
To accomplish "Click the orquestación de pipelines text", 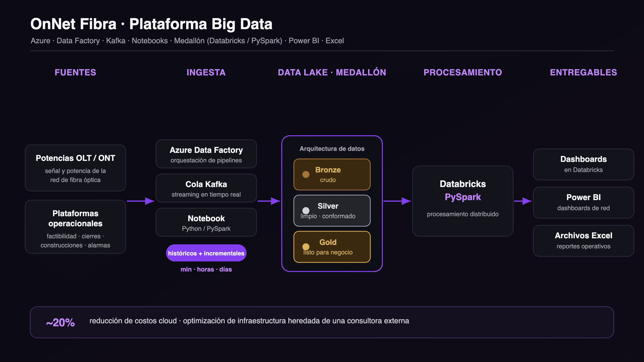I will [206, 160].
